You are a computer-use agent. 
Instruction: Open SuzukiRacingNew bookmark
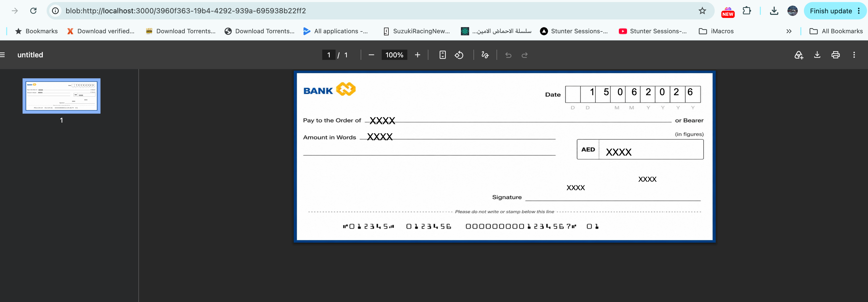[417, 31]
